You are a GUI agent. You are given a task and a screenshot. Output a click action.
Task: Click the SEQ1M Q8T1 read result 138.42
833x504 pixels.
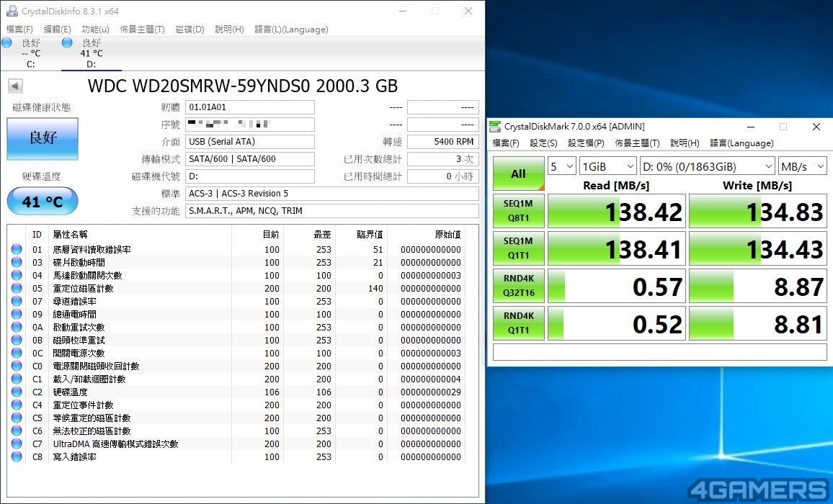pos(617,211)
